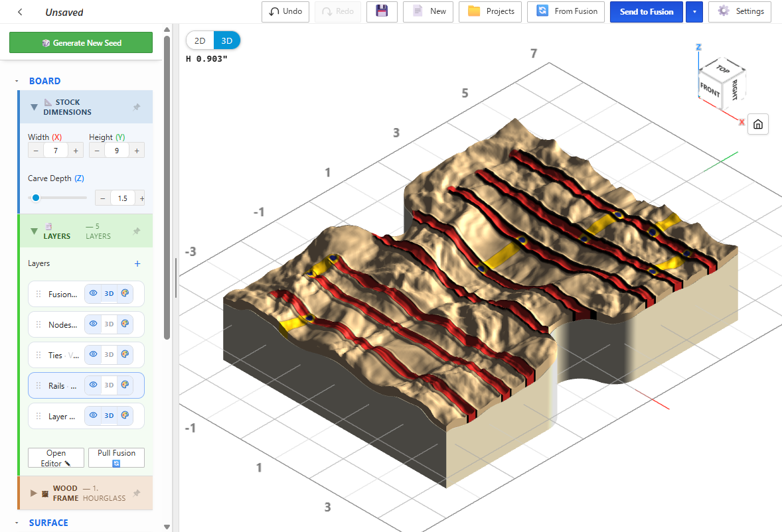Grab the Rails layer drag handle

[x=39, y=385]
